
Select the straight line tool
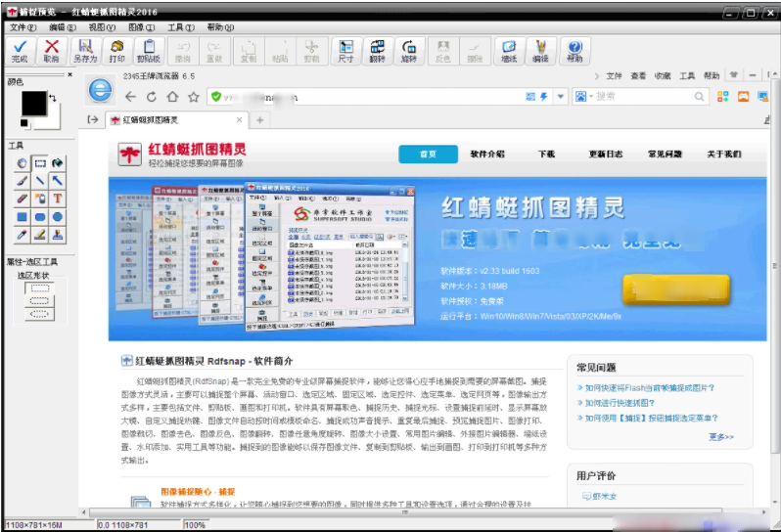(x=40, y=181)
